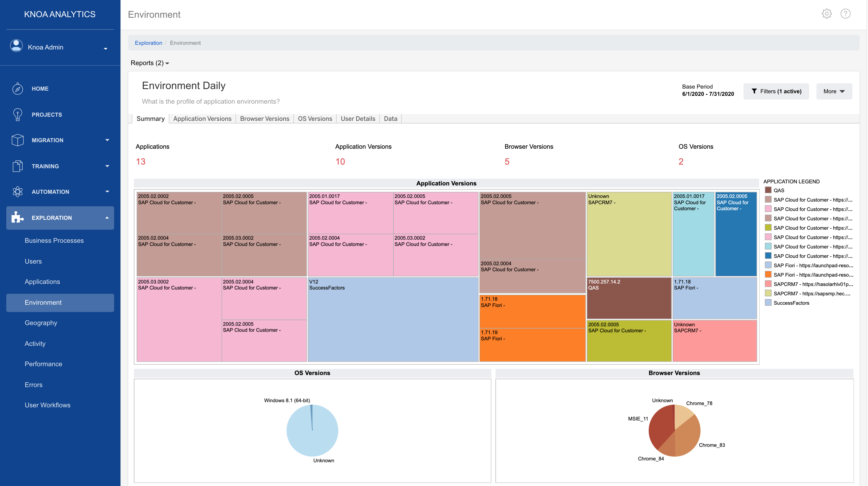Click the dark blue SAP Cloud legend swatch
Image resolution: width=868 pixels, height=486 pixels.
point(768,256)
